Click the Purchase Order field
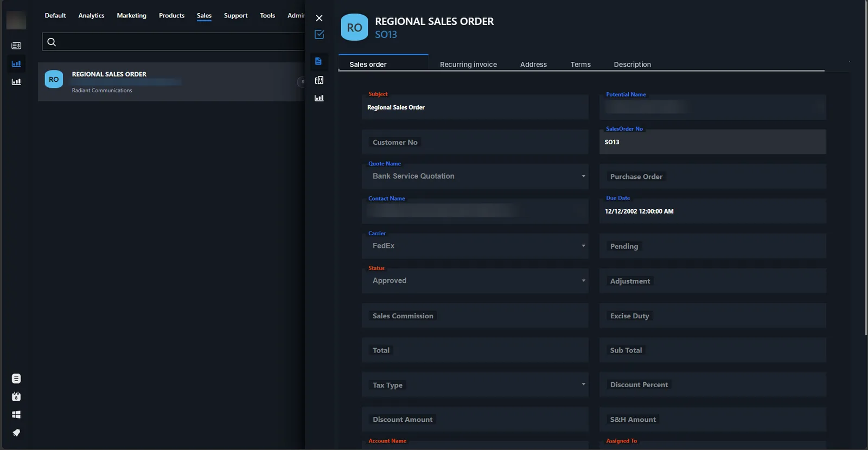This screenshot has width=868, height=450. pyautogui.click(x=713, y=176)
